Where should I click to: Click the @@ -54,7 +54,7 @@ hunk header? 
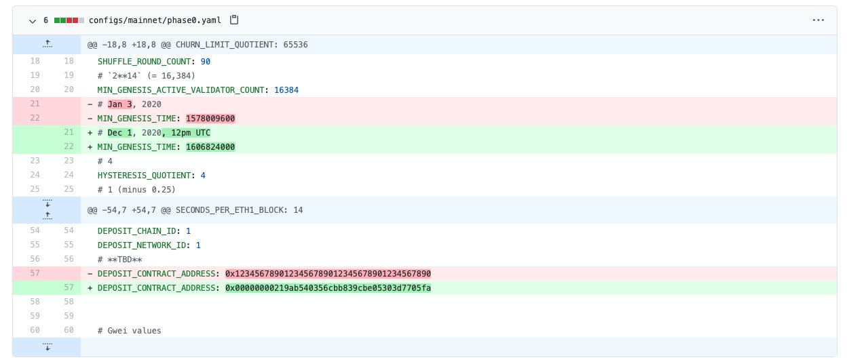[x=195, y=210]
